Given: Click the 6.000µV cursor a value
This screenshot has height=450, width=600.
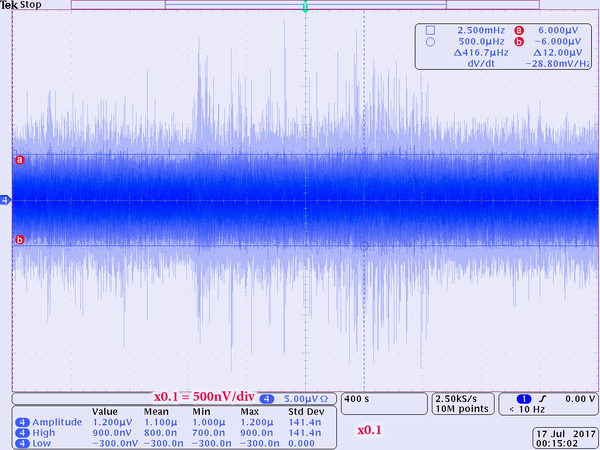Looking at the screenshot, I should coord(558,30).
